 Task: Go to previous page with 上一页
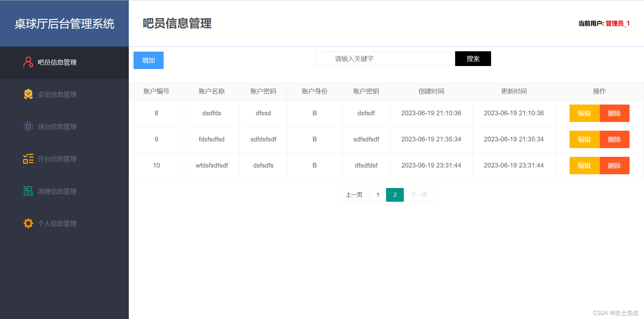tap(354, 195)
